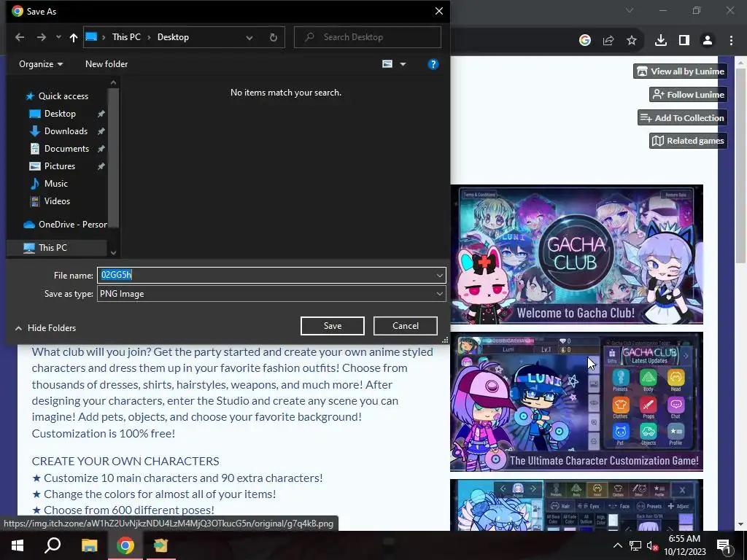This screenshot has height=560, width=747.
Task: Click View all by Lunime
Action: click(x=681, y=71)
